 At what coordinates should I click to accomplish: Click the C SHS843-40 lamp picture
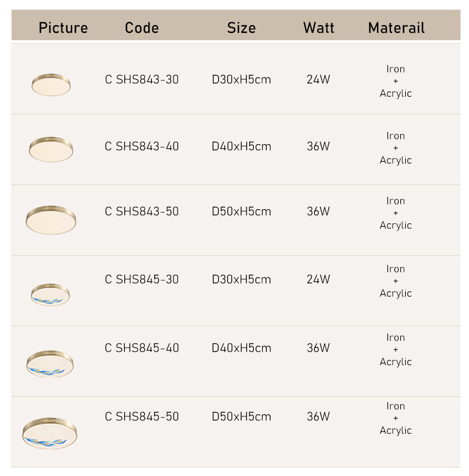coord(51,149)
